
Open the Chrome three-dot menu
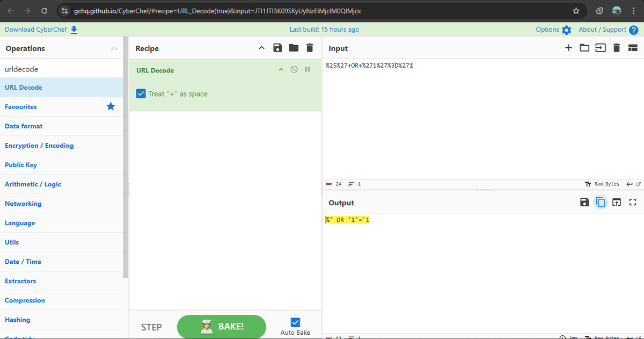pyautogui.click(x=634, y=11)
